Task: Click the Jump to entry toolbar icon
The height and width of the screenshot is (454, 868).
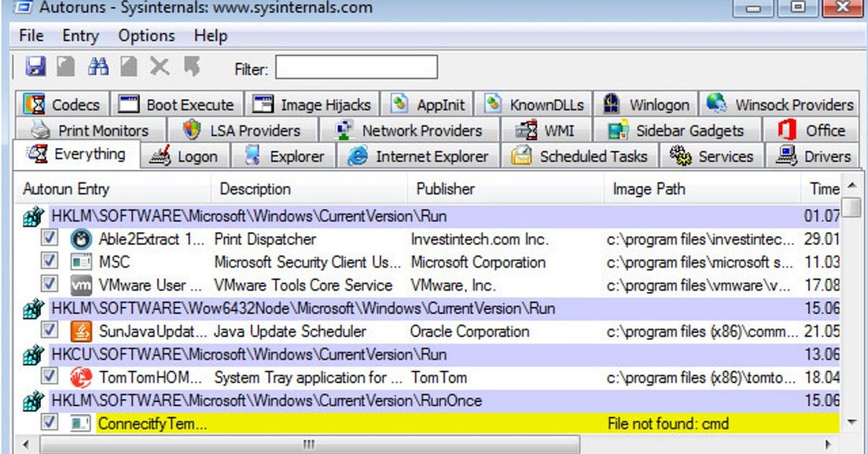Action: click(192, 67)
